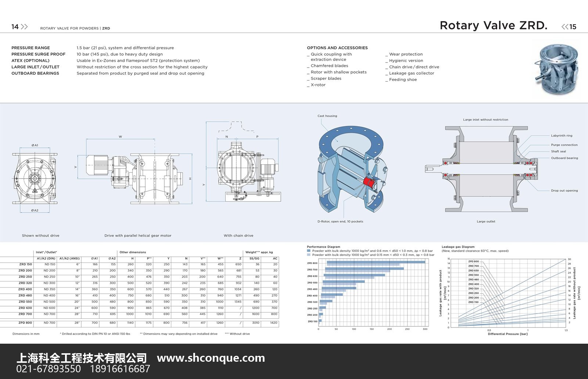Select the 'PRESSURE RANGE' label
The width and height of the screenshot is (588, 379).
[x=31, y=48]
